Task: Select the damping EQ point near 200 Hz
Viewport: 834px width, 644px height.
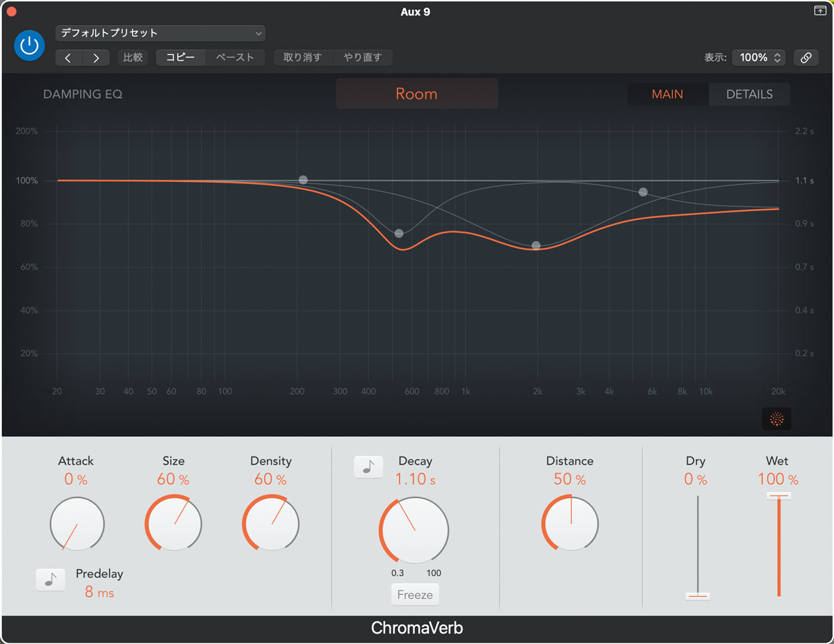Action: (303, 180)
